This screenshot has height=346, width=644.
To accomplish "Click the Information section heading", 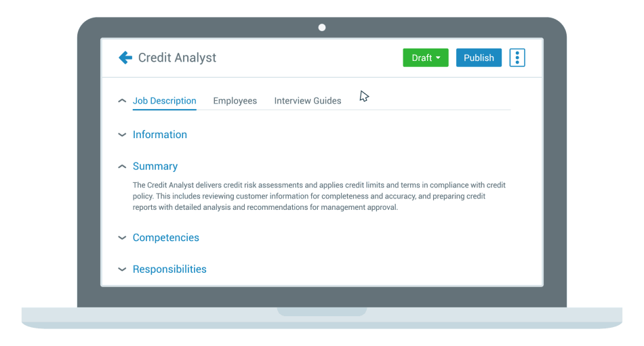I will (160, 135).
